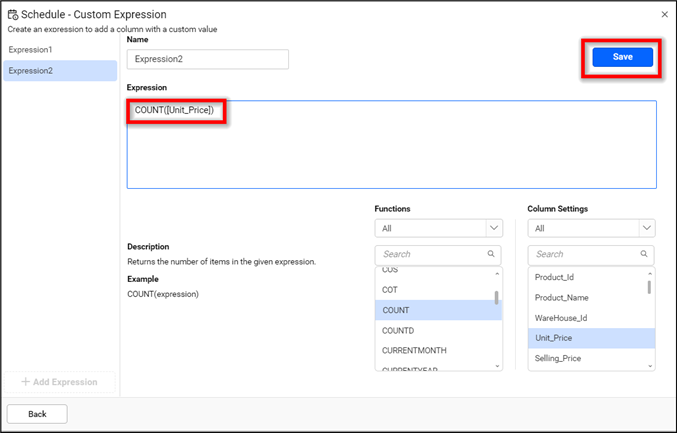
Task: Open the Column Settings dropdown
Action: 591,228
